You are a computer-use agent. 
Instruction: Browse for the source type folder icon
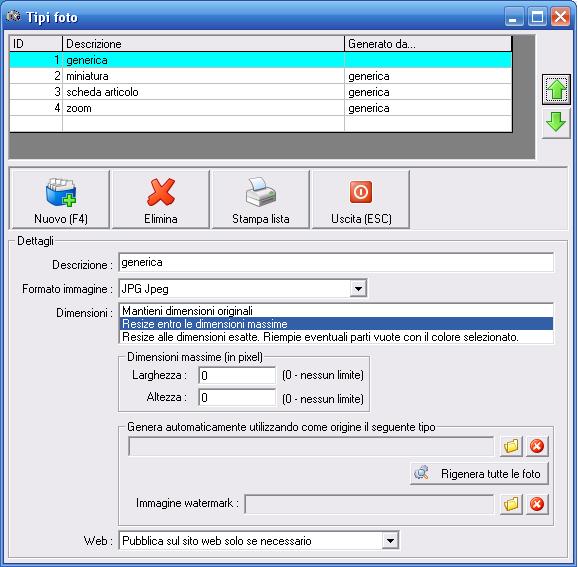[512, 446]
